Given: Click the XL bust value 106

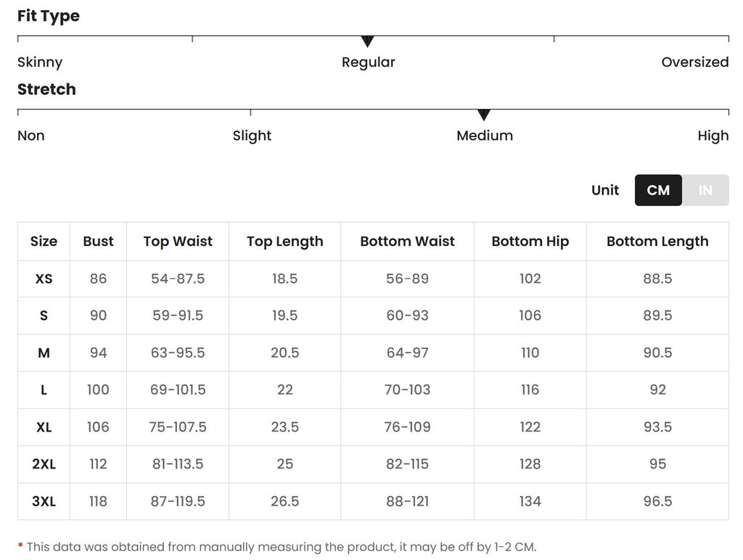Looking at the screenshot, I should (x=98, y=427).
